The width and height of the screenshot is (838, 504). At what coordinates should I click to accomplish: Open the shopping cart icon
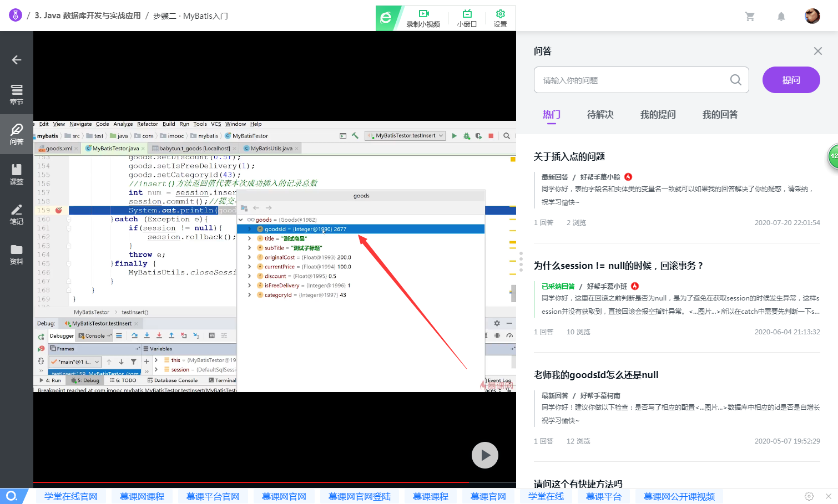750,17
